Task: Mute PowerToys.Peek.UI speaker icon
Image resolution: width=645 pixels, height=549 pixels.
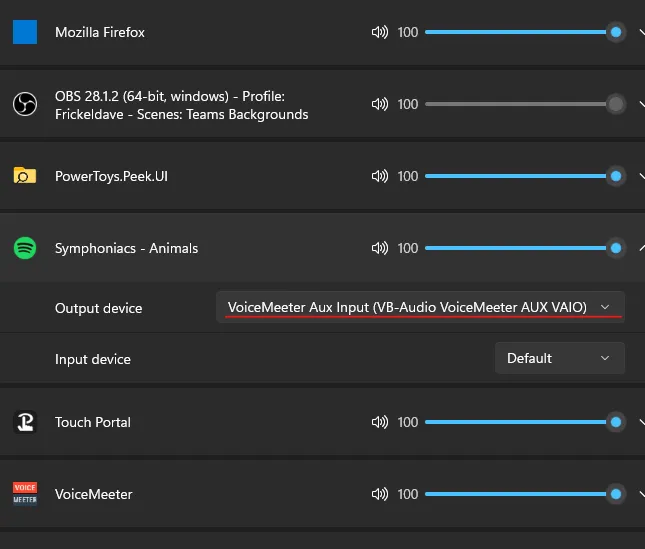Action: pyautogui.click(x=379, y=176)
